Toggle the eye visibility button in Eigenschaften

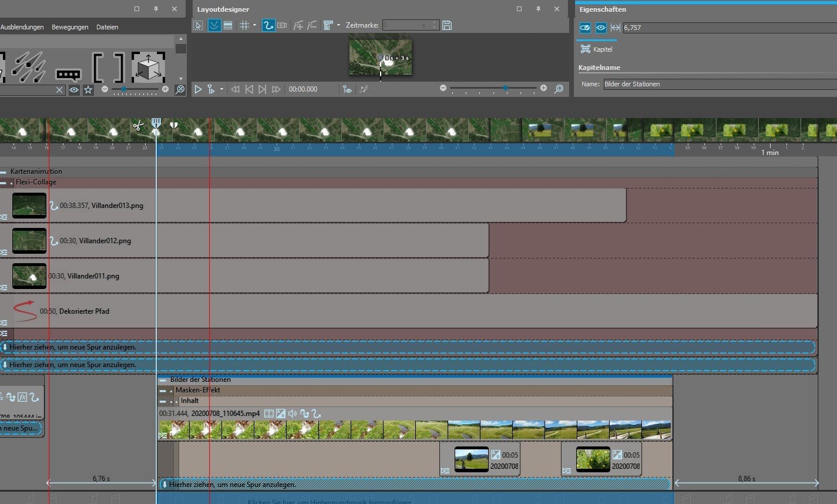point(600,28)
